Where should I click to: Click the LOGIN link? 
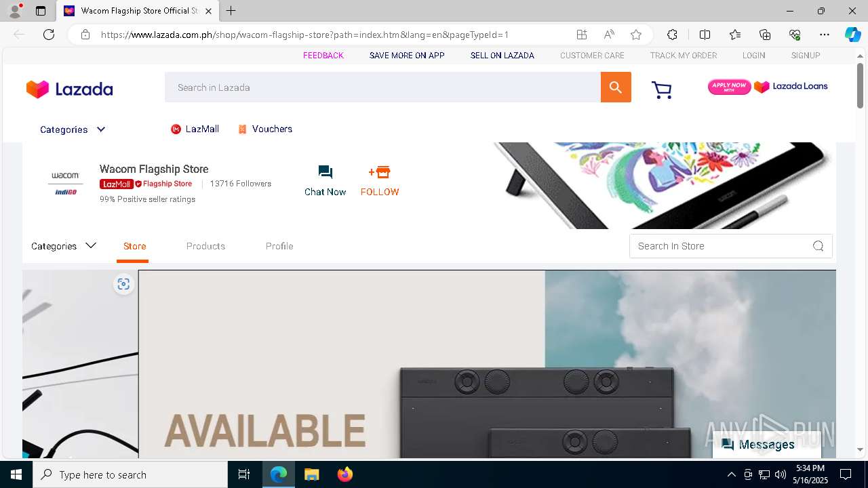753,56
